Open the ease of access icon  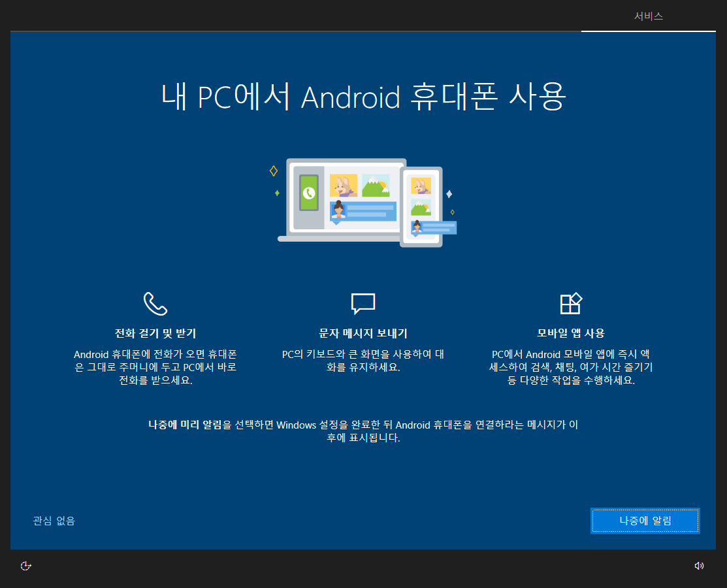tap(26, 566)
